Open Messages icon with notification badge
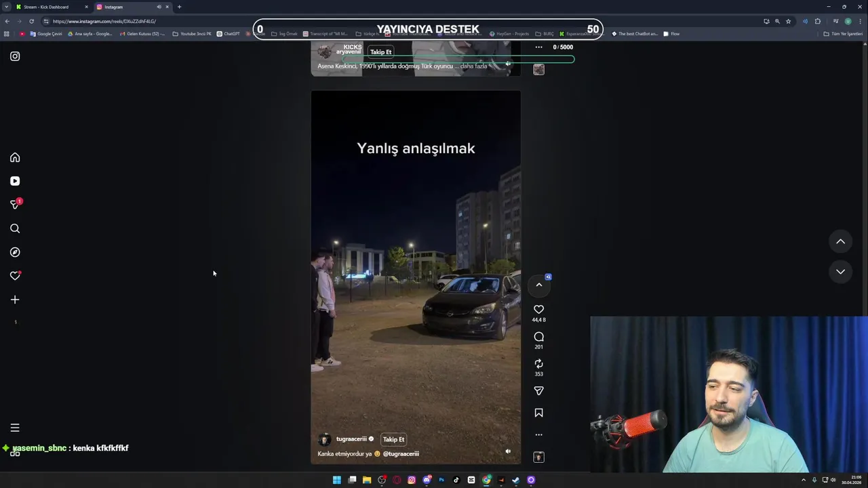868x488 pixels. pyautogui.click(x=15, y=204)
